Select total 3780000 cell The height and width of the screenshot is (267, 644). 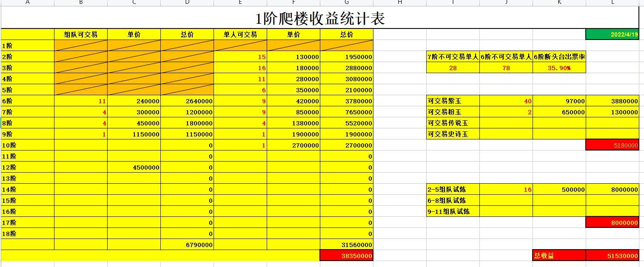(x=347, y=101)
